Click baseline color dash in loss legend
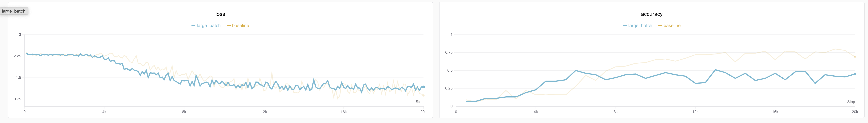 click(x=229, y=26)
